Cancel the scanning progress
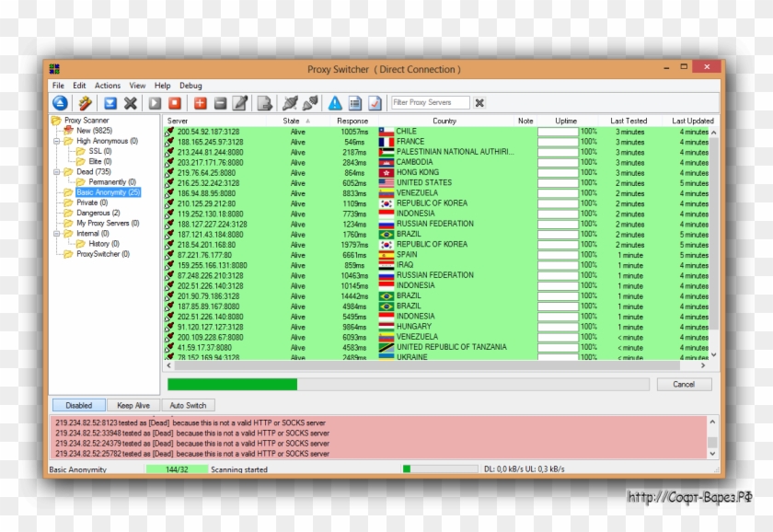 (684, 384)
